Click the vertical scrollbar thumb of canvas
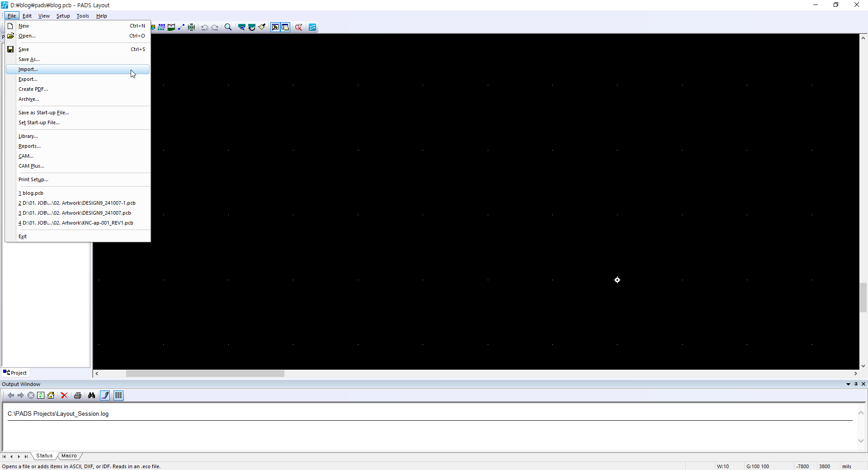This screenshot has width=868, height=470. pyautogui.click(x=863, y=297)
